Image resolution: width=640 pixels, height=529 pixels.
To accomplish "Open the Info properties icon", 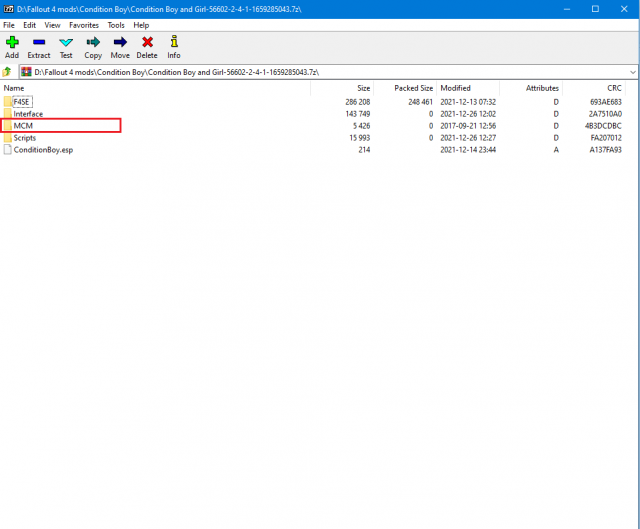I will [174, 42].
